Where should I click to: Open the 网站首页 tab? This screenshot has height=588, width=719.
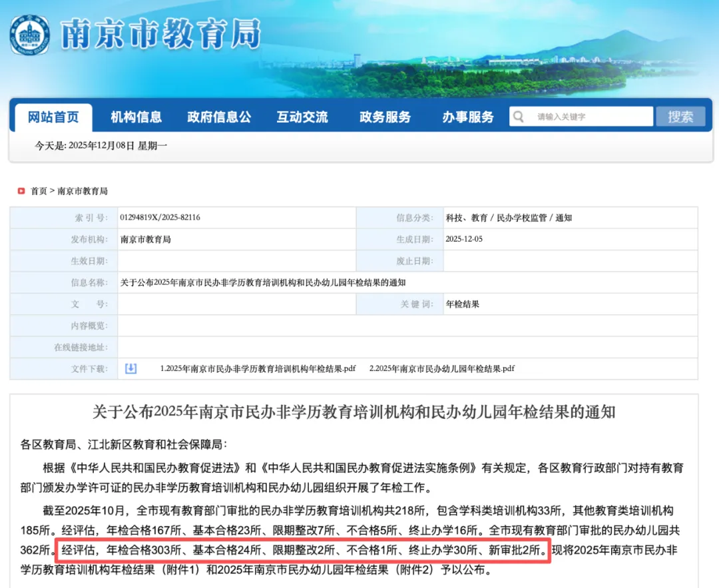click(53, 117)
